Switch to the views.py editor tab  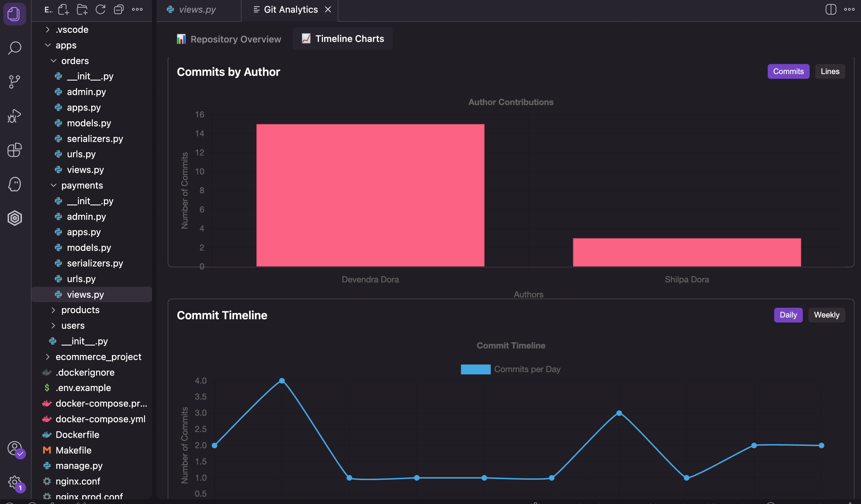click(197, 9)
